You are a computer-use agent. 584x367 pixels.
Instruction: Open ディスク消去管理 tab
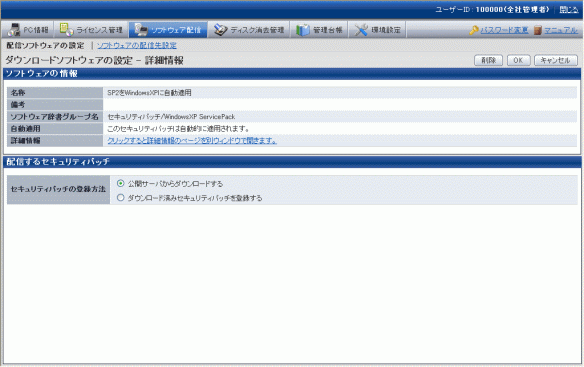coord(249,30)
